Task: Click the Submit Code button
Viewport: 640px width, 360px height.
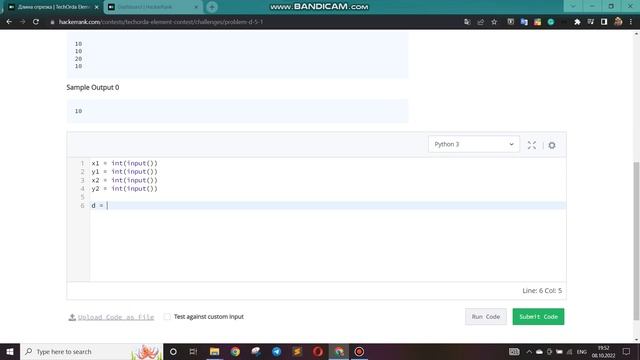Action: point(538,317)
